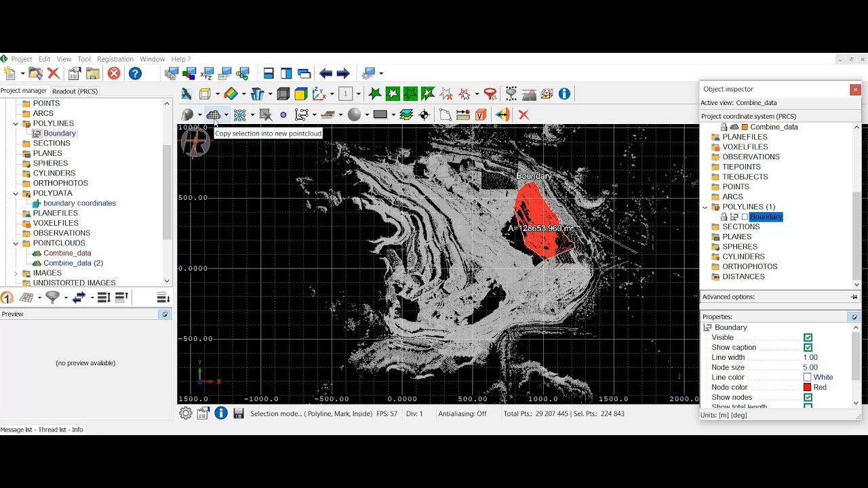
Task: Open the Tool menu
Action: (x=84, y=59)
